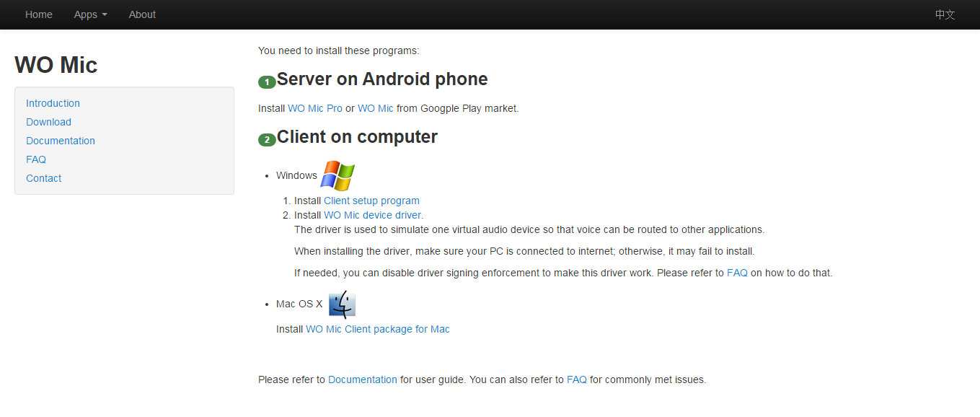Viewport: 980px width, 417px height.
Task: Click 'You need to install these programs' text
Action: (x=338, y=51)
